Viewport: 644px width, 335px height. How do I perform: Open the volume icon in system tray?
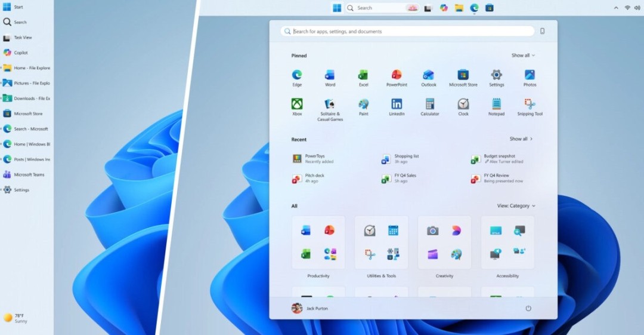[x=637, y=8]
